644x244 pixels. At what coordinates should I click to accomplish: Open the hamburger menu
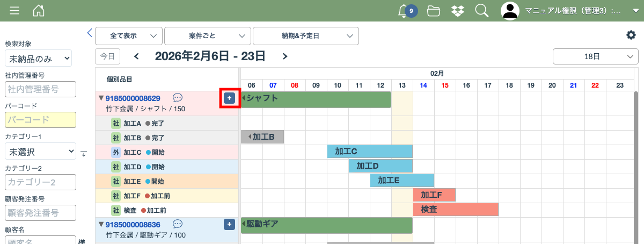pyautogui.click(x=14, y=11)
